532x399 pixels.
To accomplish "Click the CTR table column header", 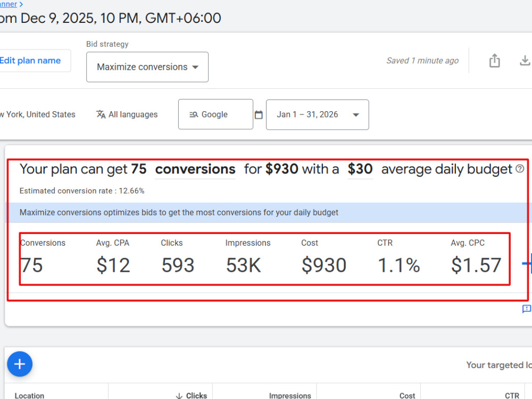I will point(512,395).
